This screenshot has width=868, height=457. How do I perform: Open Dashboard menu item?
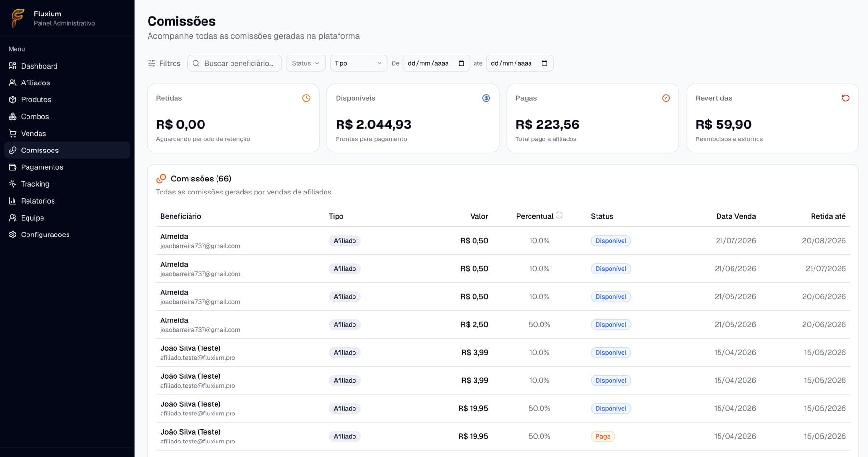pos(67,66)
